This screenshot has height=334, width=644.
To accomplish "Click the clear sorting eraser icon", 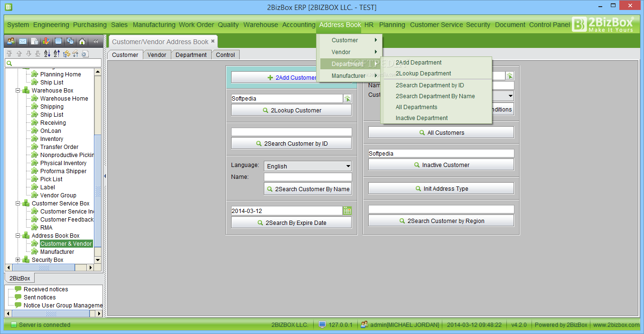I will coord(75,54).
